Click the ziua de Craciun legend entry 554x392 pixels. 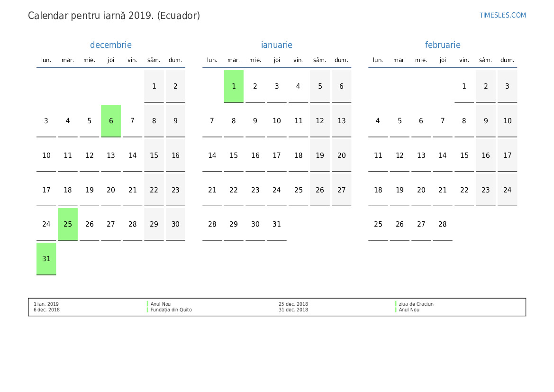[416, 304]
